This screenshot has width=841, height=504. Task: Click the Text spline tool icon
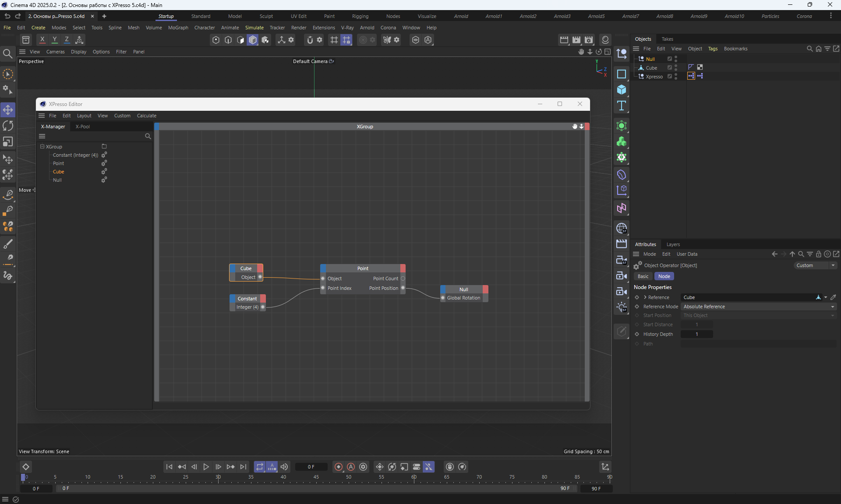point(621,106)
